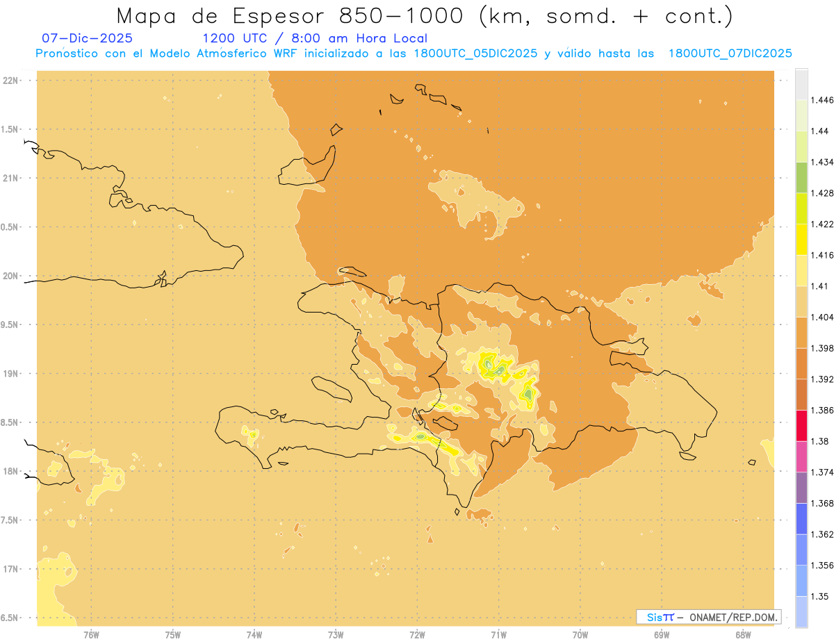
Task: Click the 1.398 orange legend swatch
Action: 801,332
